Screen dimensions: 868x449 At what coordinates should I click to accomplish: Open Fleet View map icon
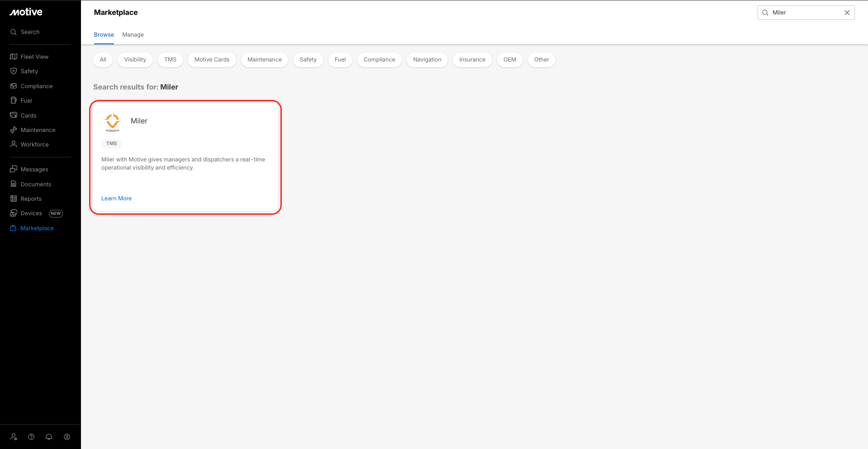pos(14,57)
